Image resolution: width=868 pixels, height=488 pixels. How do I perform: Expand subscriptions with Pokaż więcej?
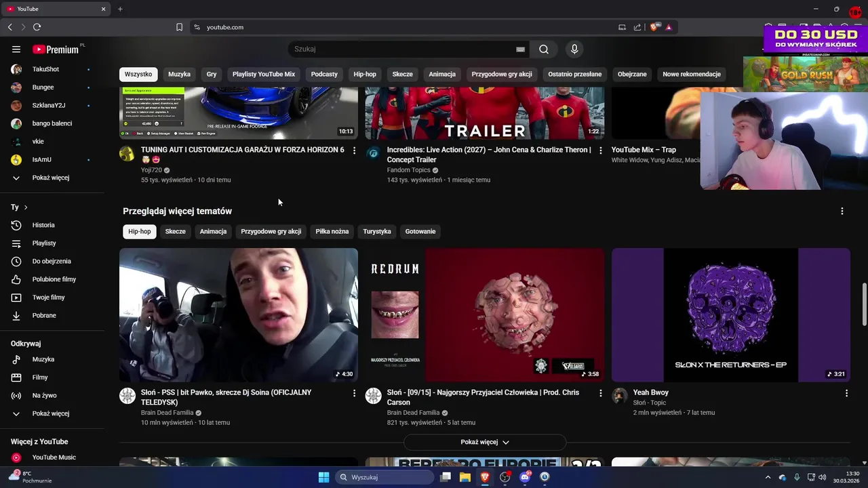[x=52, y=178]
